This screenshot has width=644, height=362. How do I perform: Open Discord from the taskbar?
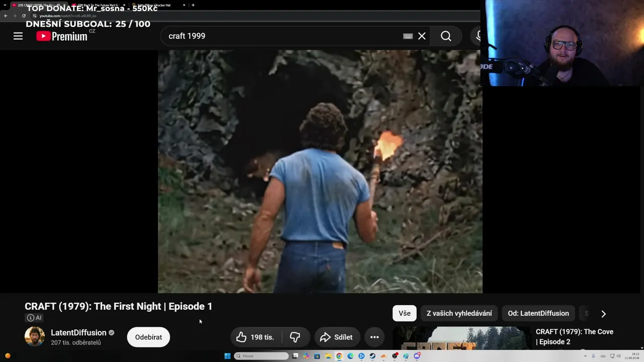coord(417,356)
